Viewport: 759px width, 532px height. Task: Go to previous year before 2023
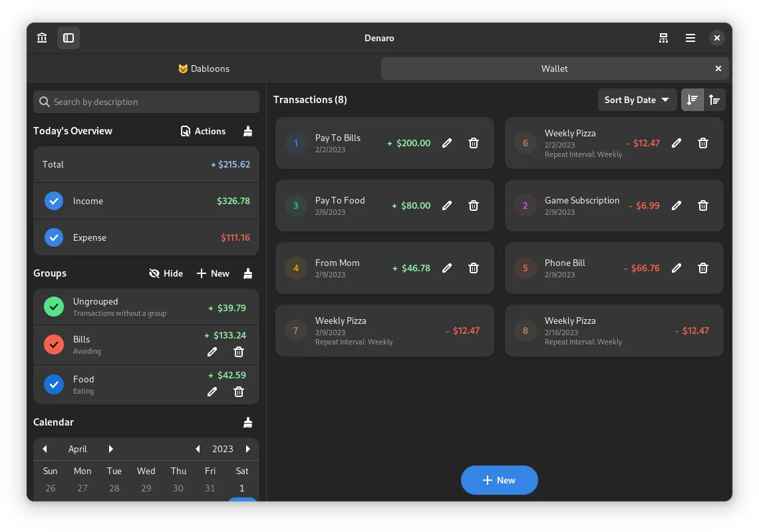pos(198,449)
